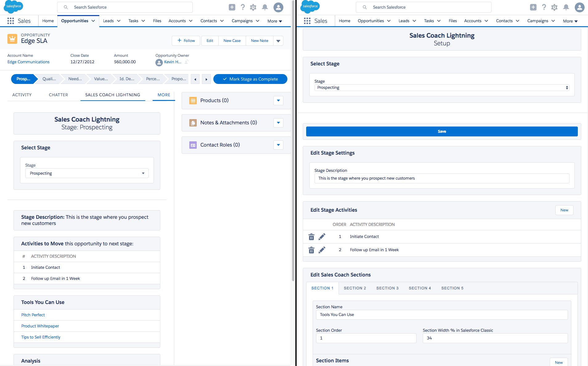Open the Stage dropdown in the Setup page
Viewport: 588px width, 366px height.
[x=442, y=88]
